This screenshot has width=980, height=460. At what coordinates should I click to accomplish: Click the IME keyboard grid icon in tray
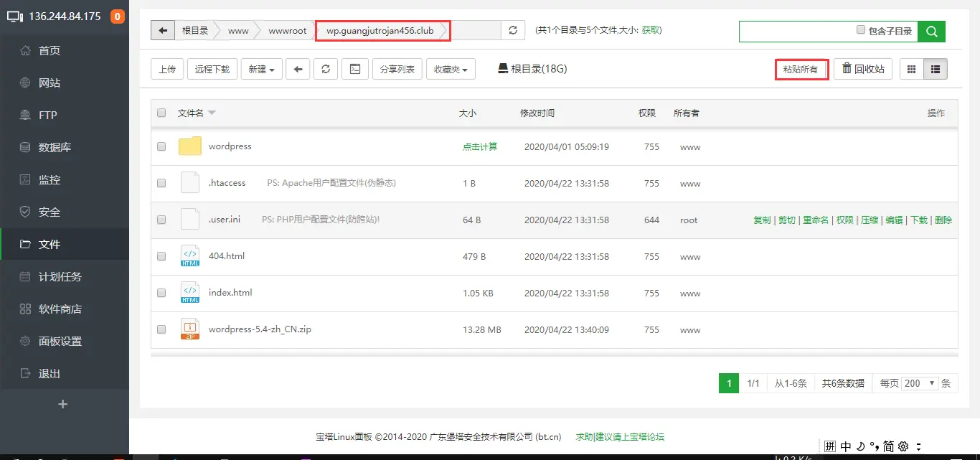click(x=829, y=446)
